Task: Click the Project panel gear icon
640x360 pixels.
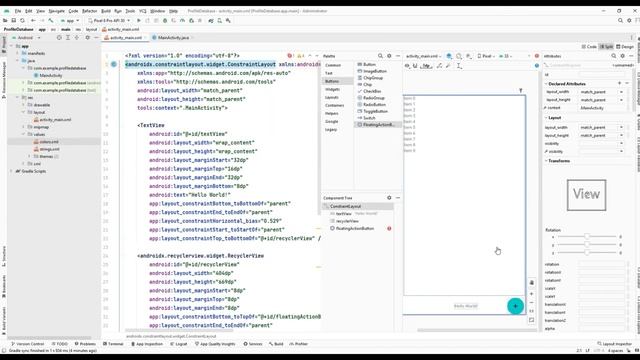Action: [x=87, y=38]
